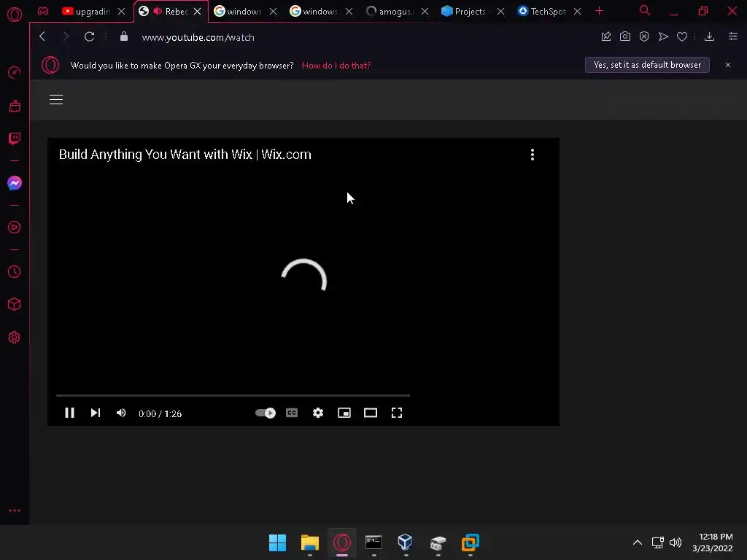Viewport: 747px width, 560px height.
Task: Open My Flow send icon
Action: (x=663, y=36)
